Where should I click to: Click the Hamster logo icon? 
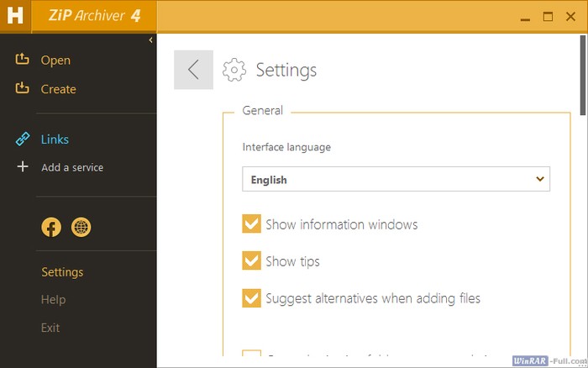14,16
